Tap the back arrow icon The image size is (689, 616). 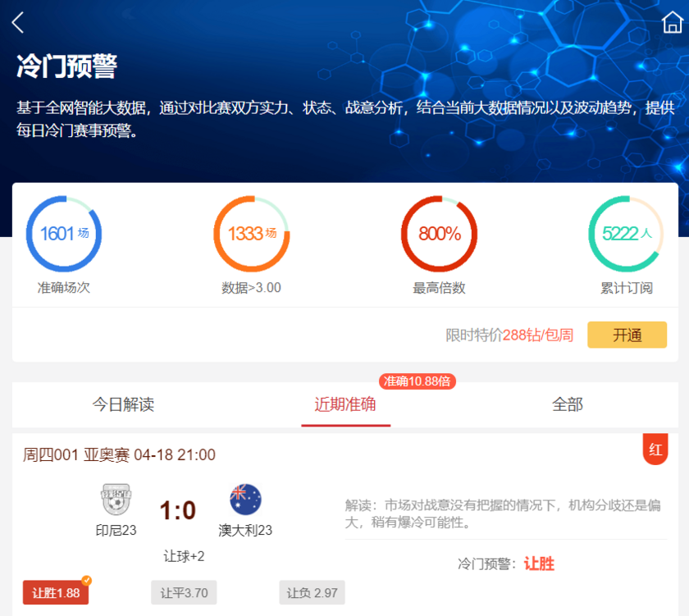point(18,23)
